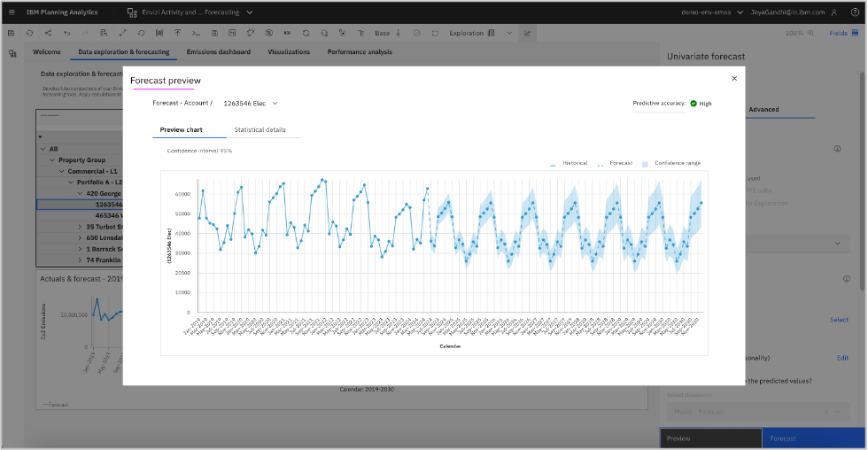Click the user profile icon
Image resolution: width=868 pixels, height=450 pixels.
[833, 12]
